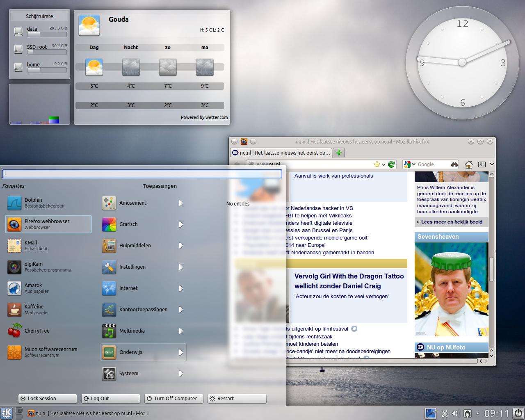Bookmark the page with the star icon

[377, 164]
